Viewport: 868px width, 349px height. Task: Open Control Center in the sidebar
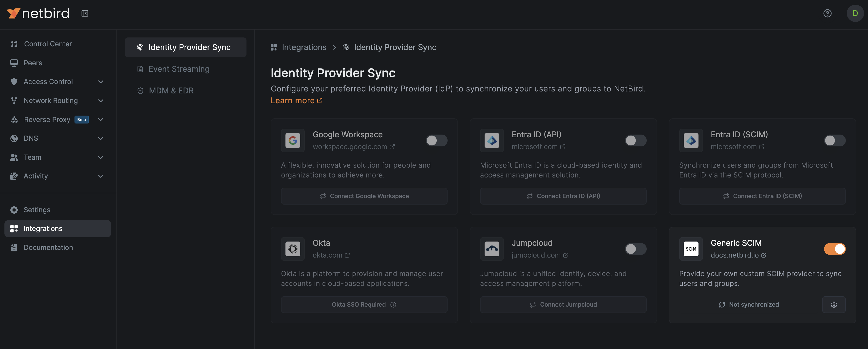pos(58,44)
